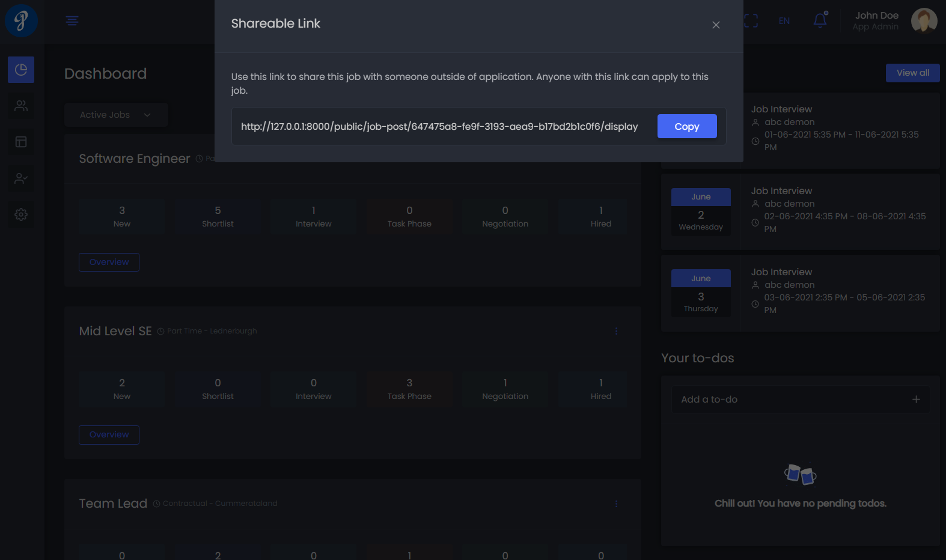Open the EN language selector

point(784,21)
